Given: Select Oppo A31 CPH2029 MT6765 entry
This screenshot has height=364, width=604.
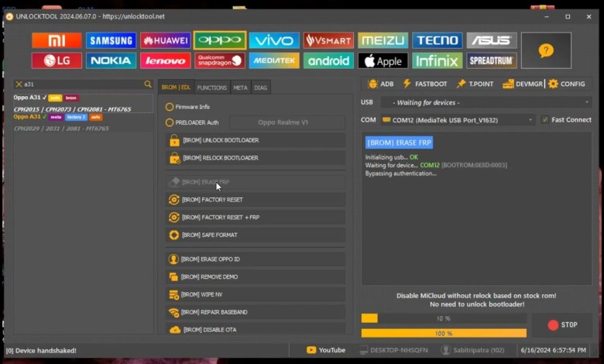Looking at the screenshot, I should pyautogui.click(x=83, y=122).
